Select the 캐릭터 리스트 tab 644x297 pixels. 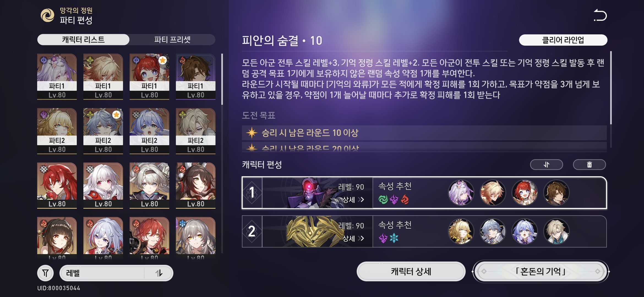83,40
